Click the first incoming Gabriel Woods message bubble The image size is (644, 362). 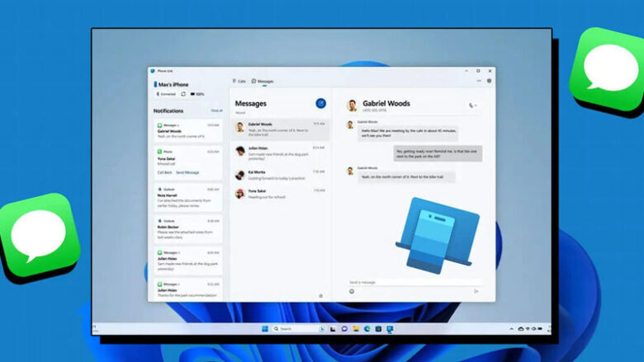click(407, 134)
